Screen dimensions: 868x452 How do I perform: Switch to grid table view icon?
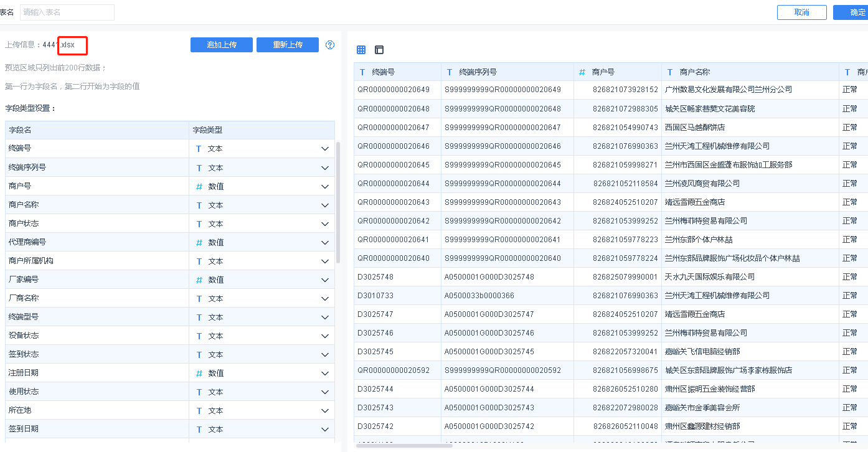coord(361,50)
